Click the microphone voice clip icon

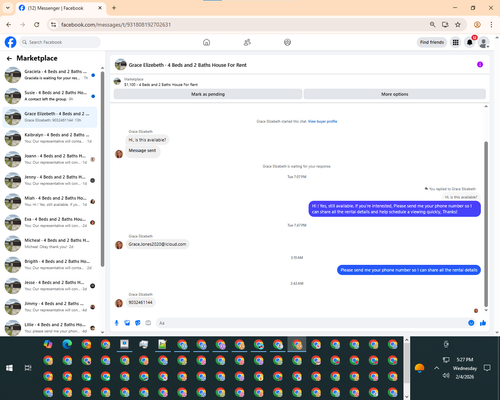point(116,323)
